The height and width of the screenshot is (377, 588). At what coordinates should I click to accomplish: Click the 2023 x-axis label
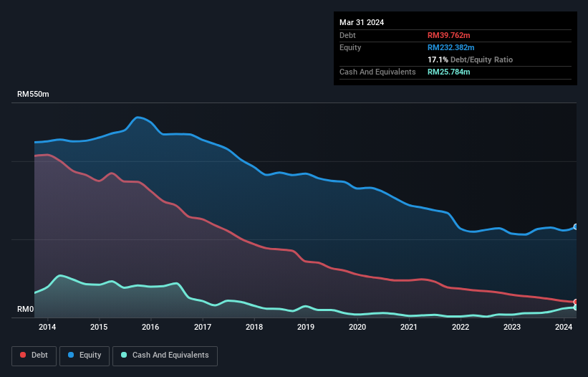tap(512, 327)
